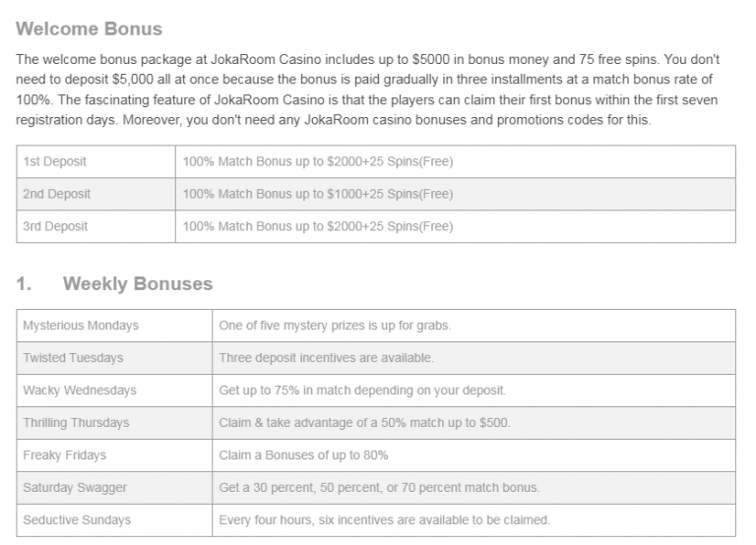
Task: Click the Weekly Bonuses heading
Action: pyautogui.click(x=137, y=284)
